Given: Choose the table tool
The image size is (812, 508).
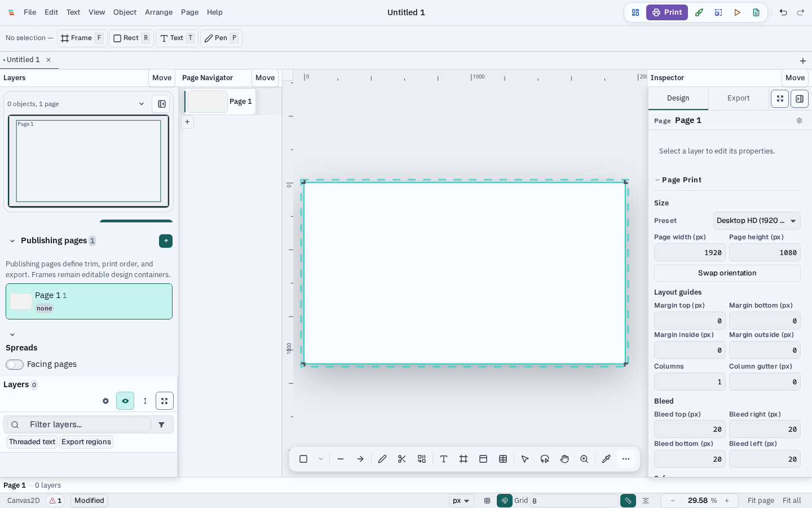Looking at the screenshot, I should point(503,459).
